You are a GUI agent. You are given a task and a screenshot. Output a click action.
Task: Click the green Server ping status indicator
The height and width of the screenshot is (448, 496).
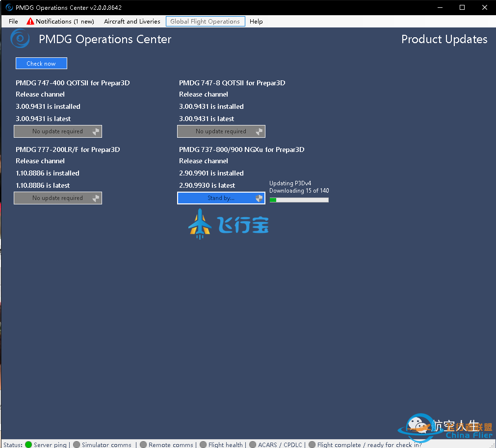[x=28, y=445]
